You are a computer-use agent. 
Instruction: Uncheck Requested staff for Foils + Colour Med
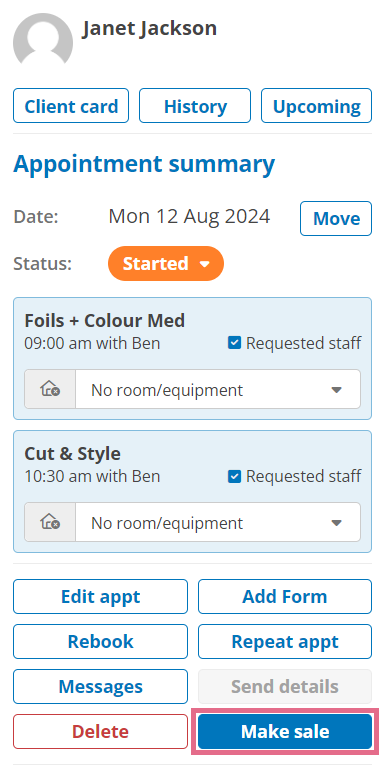coord(234,343)
